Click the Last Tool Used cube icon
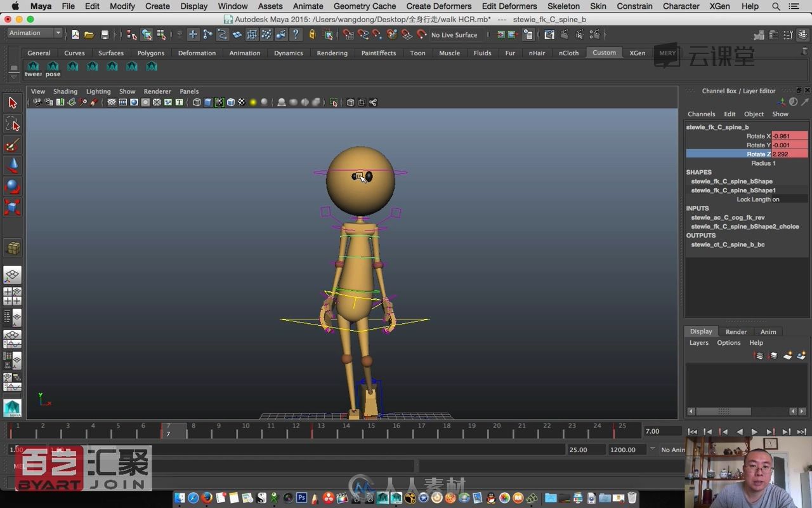This screenshot has height=508, width=812. tap(12, 248)
